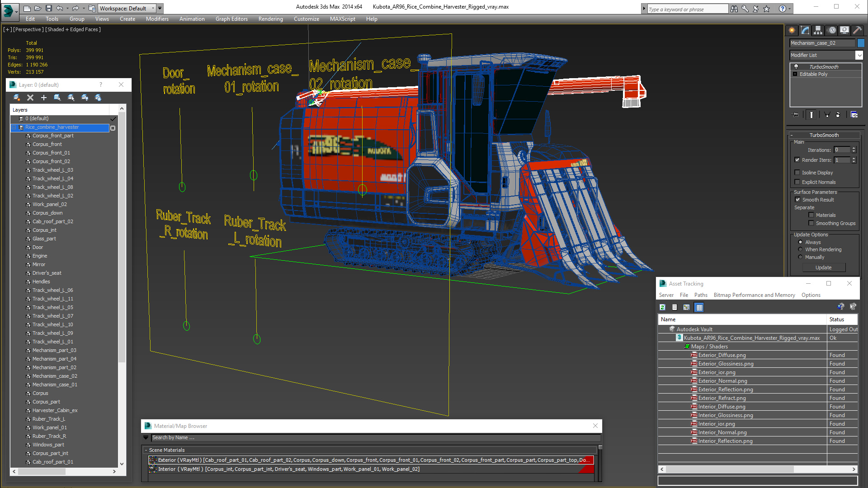Click the object color swatch
868x488 pixels.
(861, 43)
